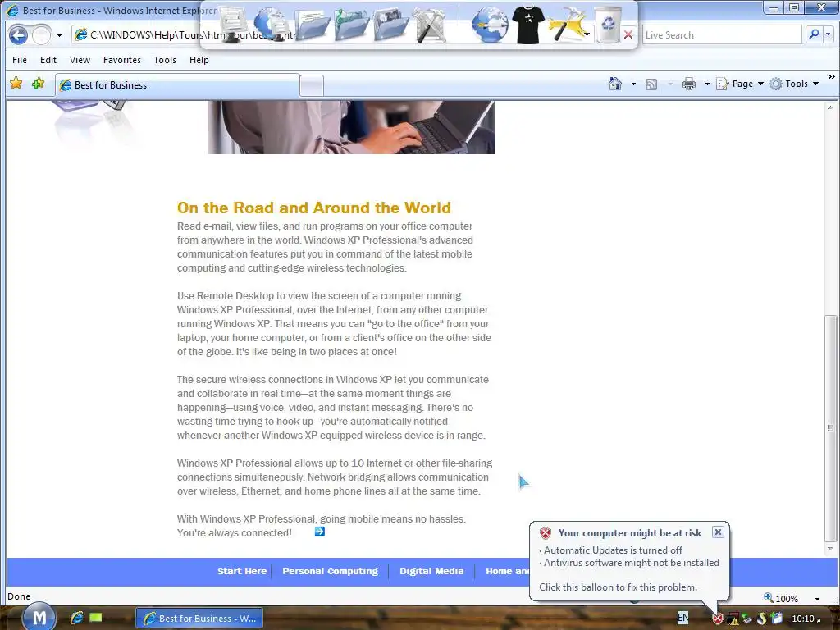
Task: Open the tools wrench-and-hammer dock icon
Action: (431, 24)
